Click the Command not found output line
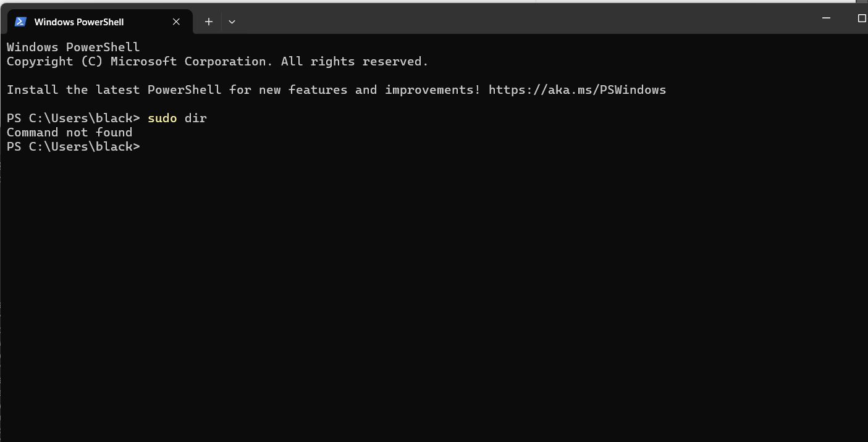 (69, 132)
